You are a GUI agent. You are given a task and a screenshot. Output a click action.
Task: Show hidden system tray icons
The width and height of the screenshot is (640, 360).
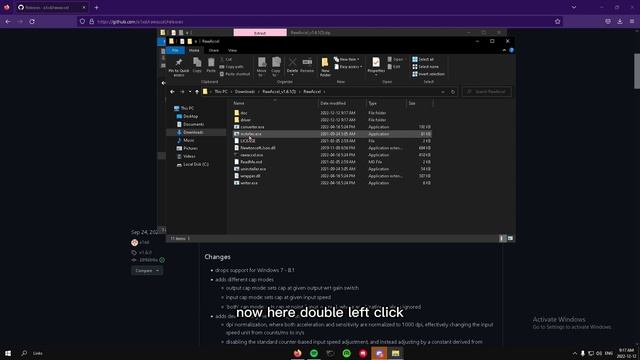pyautogui.click(x=575, y=353)
